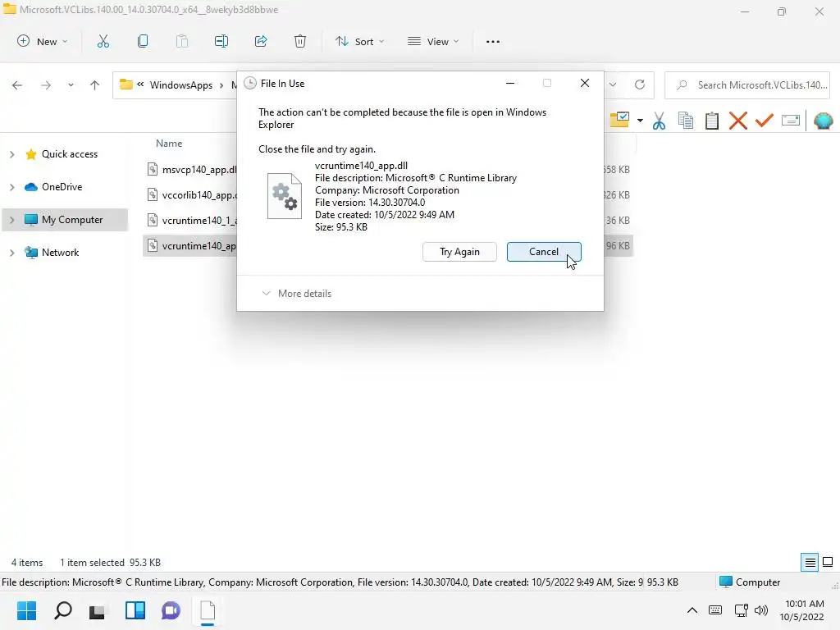Screen dimensions: 840x630
Task: Open the View dropdown menu
Action: (x=433, y=41)
